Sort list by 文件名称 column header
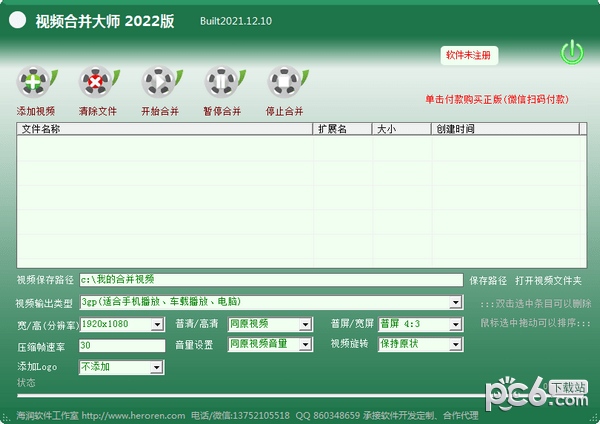Image resolution: width=600 pixels, height=424 pixels. click(165, 129)
